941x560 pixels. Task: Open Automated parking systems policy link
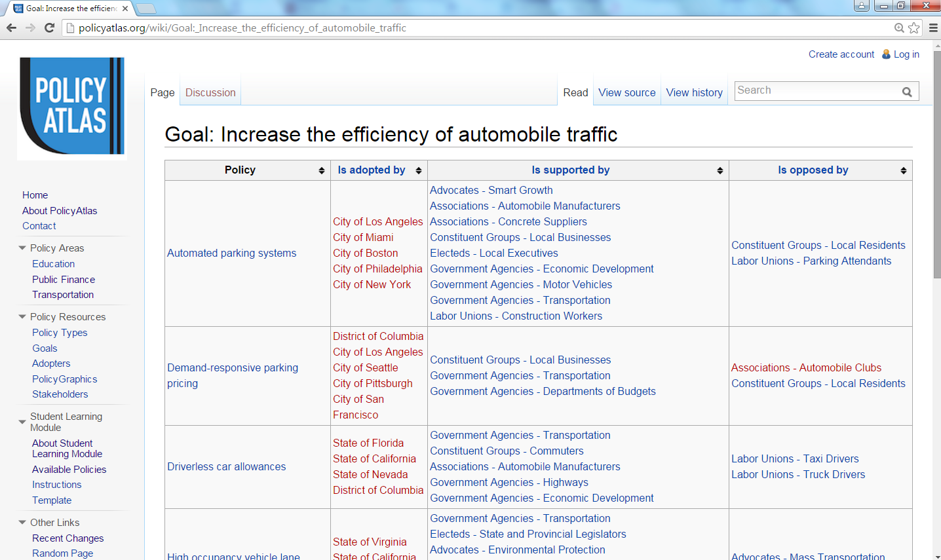pyautogui.click(x=231, y=253)
